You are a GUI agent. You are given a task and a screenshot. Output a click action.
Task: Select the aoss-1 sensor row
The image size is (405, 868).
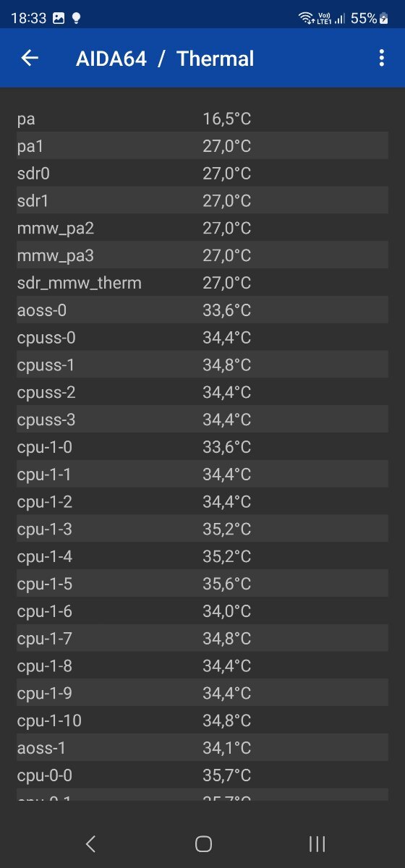pyautogui.click(x=202, y=748)
